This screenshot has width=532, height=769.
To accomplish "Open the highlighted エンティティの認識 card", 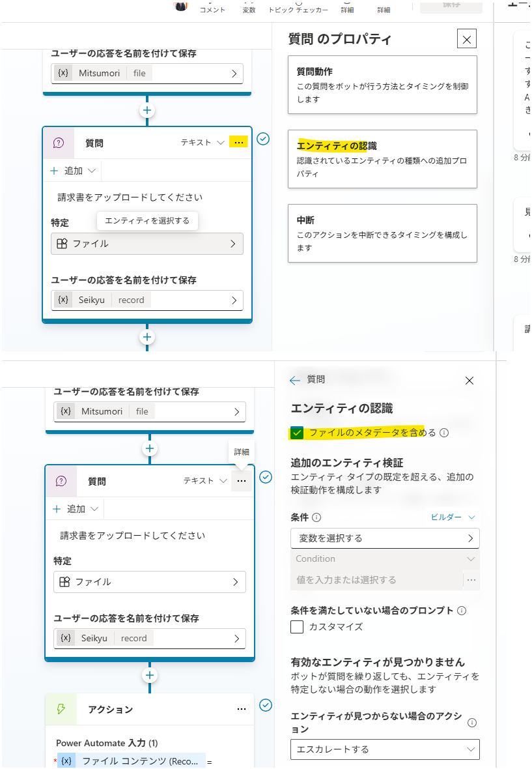I will coord(382,159).
